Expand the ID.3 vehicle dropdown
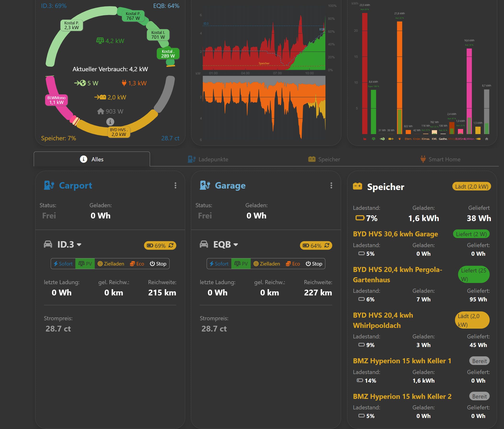Screen dimensions: 504x429 click(x=79, y=245)
